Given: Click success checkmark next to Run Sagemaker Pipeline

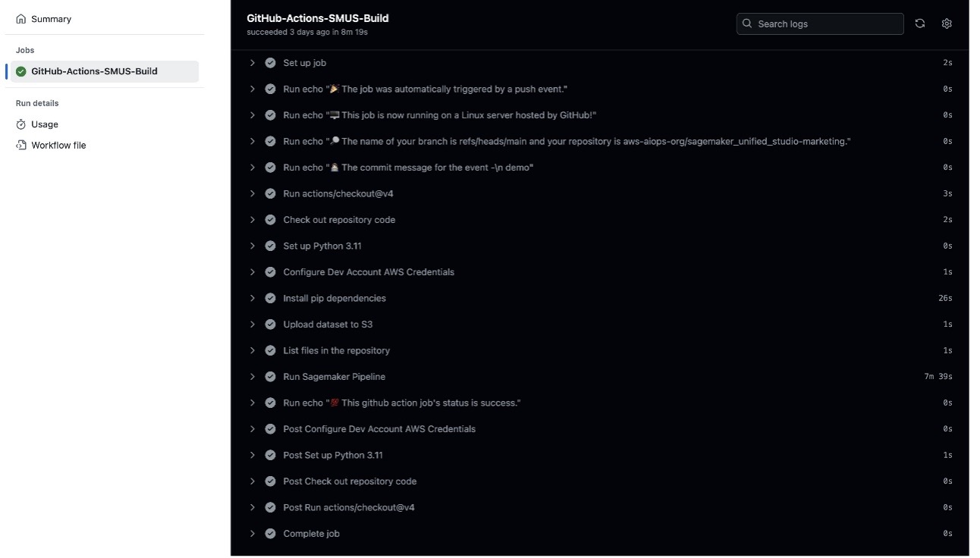Looking at the screenshot, I should [x=270, y=377].
